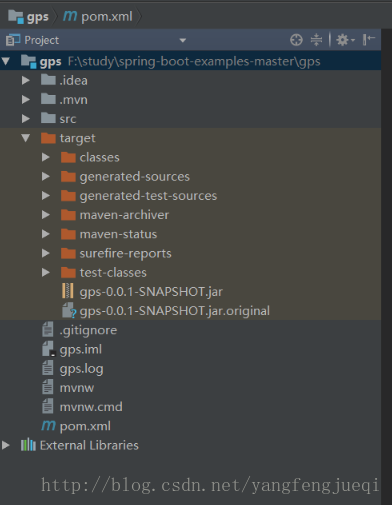
Task: Select the gps.log file name
Action: 82,369
